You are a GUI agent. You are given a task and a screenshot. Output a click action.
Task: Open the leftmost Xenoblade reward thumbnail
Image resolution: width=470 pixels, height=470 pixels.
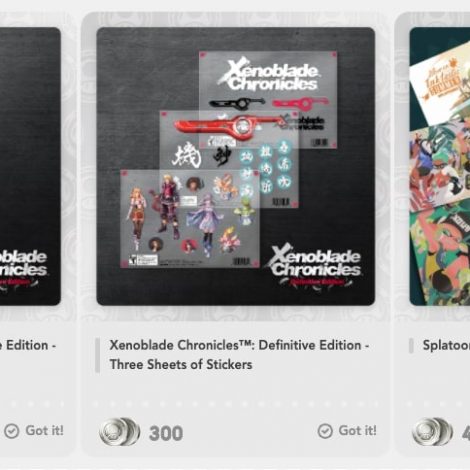(30, 166)
